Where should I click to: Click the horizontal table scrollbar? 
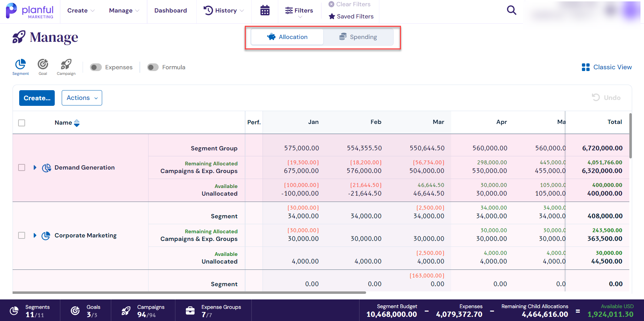click(189, 292)
